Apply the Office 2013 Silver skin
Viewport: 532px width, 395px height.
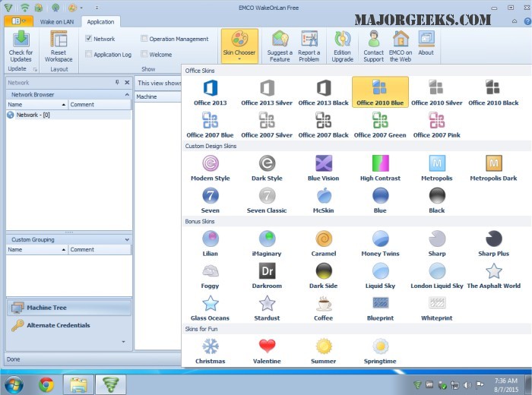(267, 92)
